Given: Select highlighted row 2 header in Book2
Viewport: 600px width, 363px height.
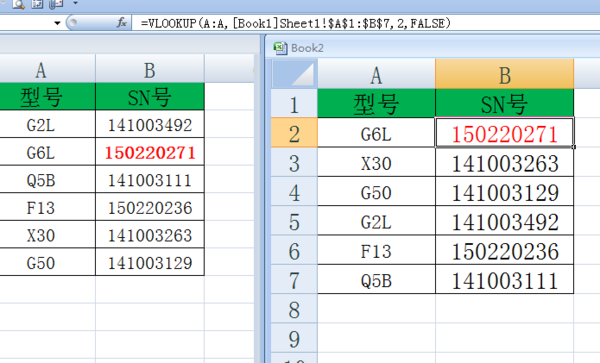Looking at the screenshot, I should (294, 133).
